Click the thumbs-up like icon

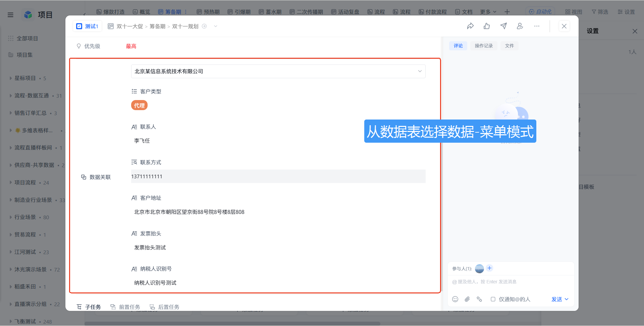click(487, 26)
